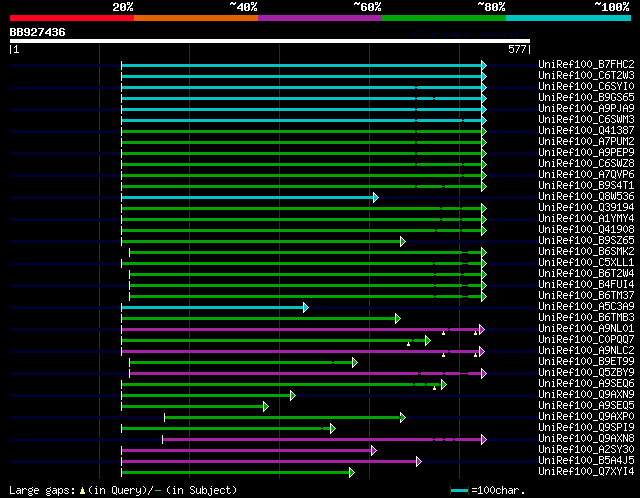The width and height of the screenshot is (640, 498).
Task: Click the UniRef100_C6SWZ8 label
Action: pos(586,164)
